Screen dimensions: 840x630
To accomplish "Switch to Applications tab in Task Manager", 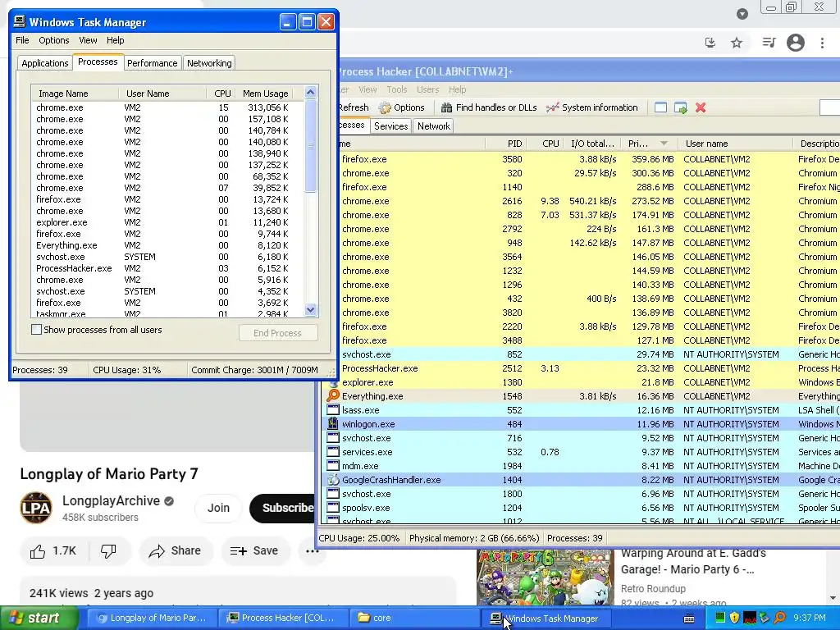I will (45, 63).
